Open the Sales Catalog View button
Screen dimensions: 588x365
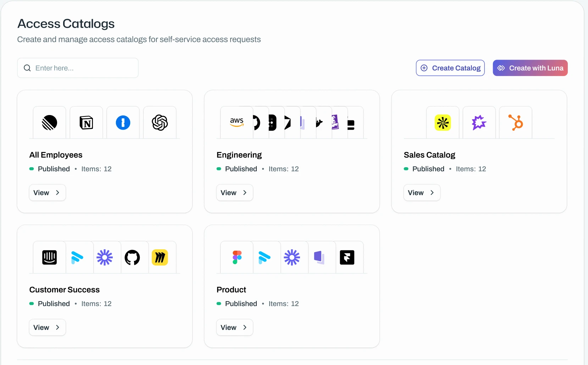coord(422,192)
